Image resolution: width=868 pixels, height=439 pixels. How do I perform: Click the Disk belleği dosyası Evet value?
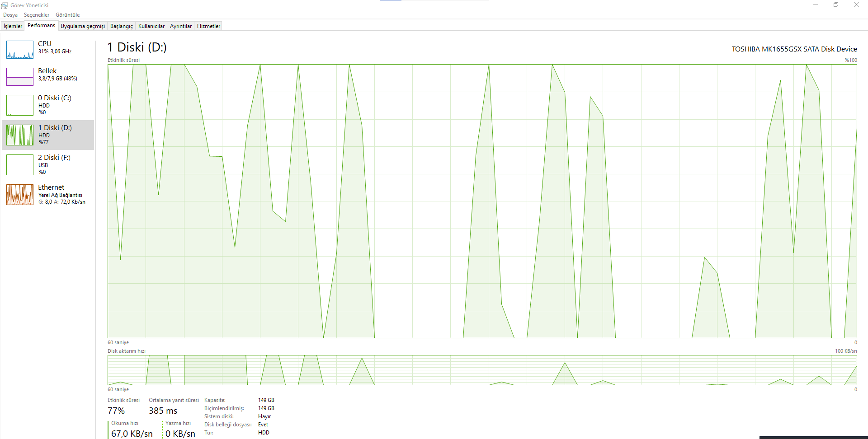[x=263, y=425]
